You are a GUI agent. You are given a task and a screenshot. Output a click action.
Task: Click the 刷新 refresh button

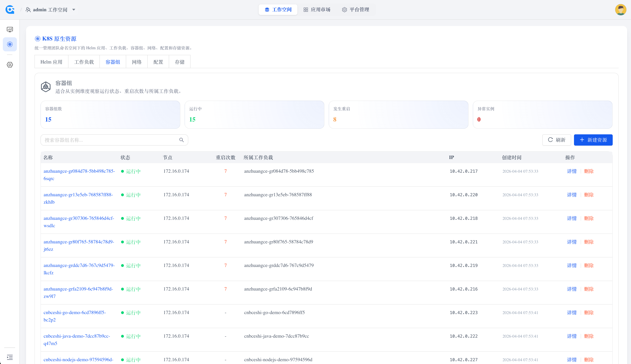click(x=556, y=140)
